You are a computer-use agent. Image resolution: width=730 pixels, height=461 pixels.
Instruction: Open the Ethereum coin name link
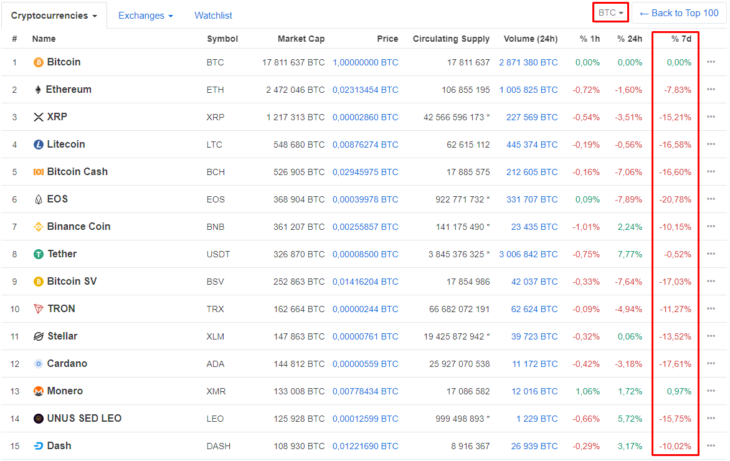point(68,89)
